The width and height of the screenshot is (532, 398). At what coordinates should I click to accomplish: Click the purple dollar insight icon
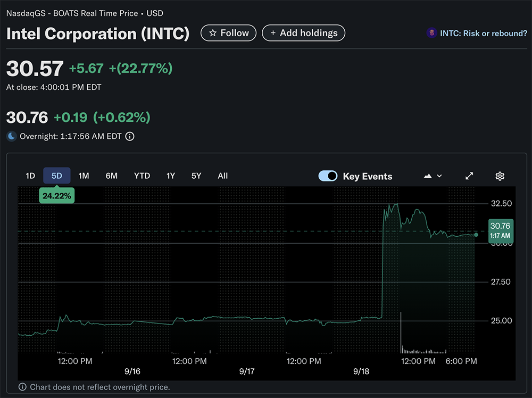pyautogui.click(x=431, y=33)
